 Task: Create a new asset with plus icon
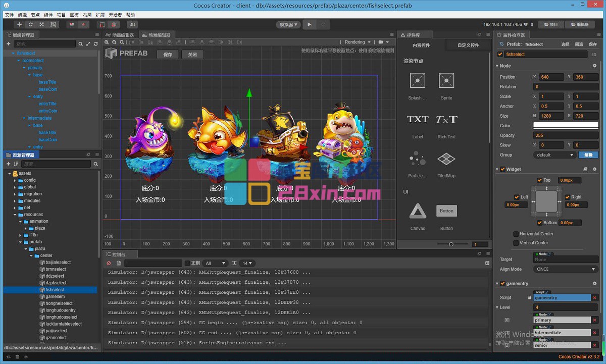coord(8,164)
